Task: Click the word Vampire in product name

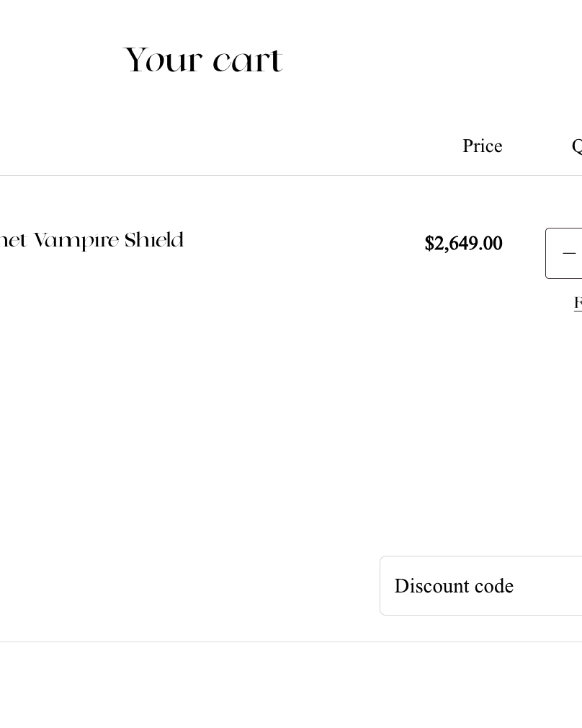Action: click(x=76, y=240)
